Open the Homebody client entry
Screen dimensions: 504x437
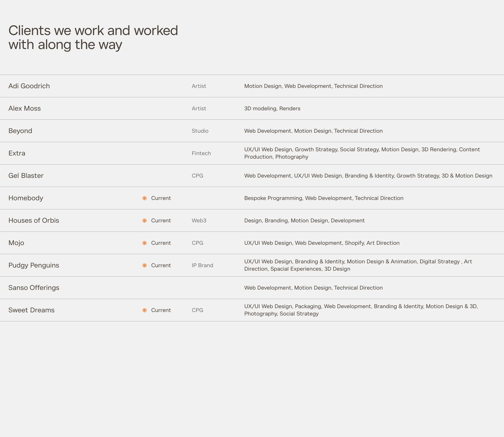(26, 198)
